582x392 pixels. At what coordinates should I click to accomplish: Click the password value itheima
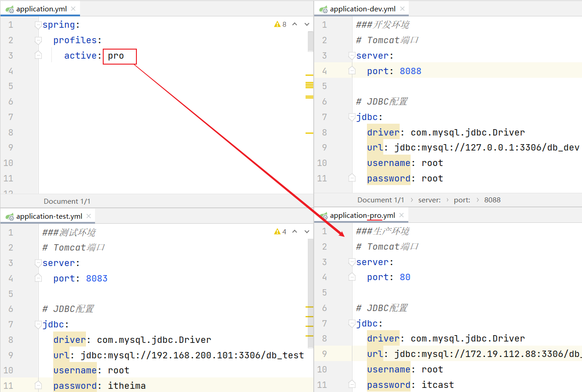tap(127, 386)
